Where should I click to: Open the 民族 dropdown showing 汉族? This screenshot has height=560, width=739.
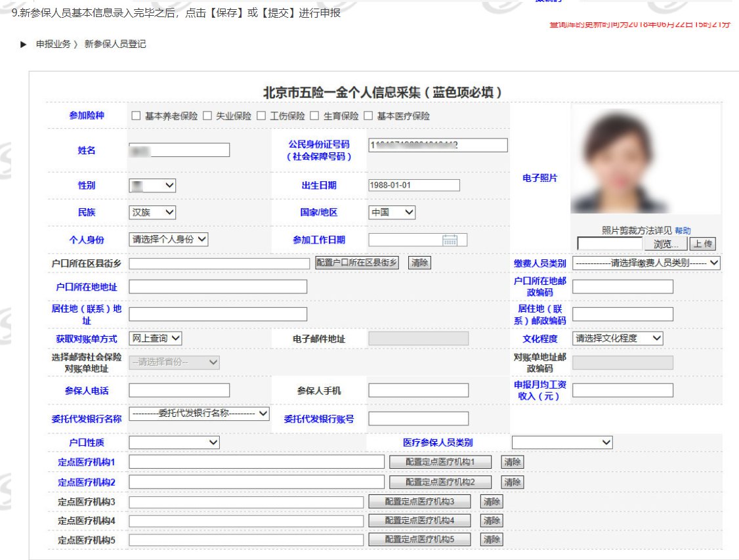(152, 213)
